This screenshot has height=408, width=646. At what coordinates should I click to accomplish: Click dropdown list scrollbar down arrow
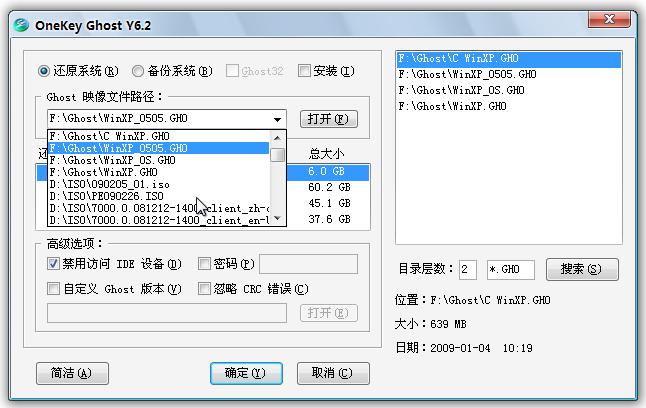[x=278, y=218]
